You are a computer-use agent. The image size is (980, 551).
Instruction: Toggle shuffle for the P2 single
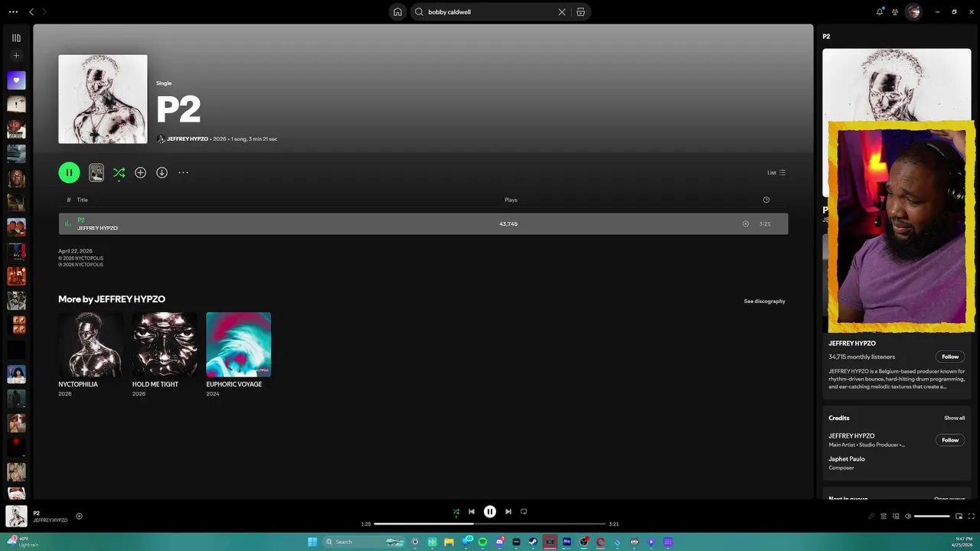[119, 173]
